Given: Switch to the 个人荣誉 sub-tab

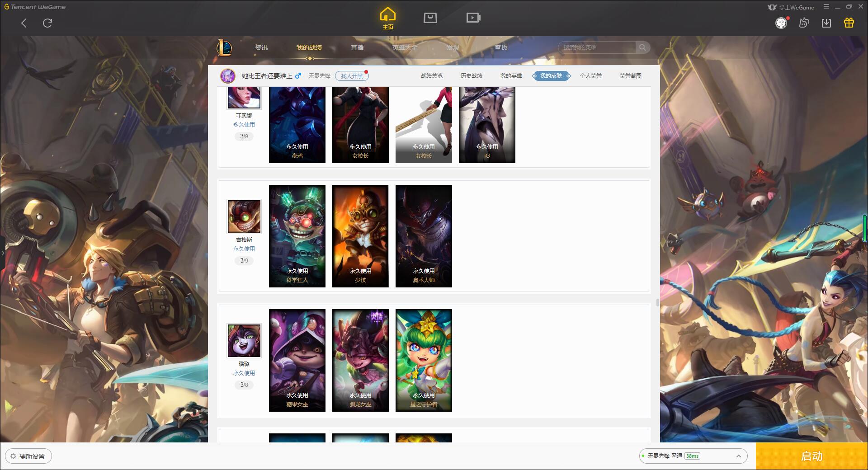Looking at the screenshot, I should coord(591,76).
